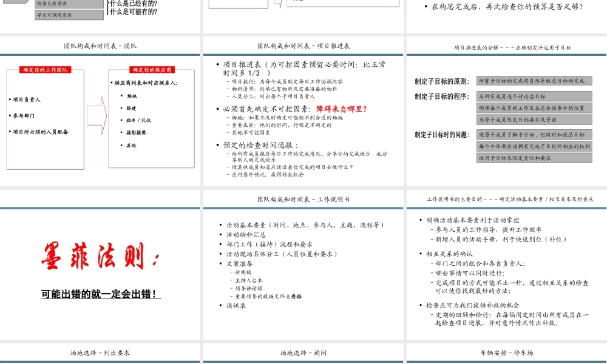Click the text 参与部门
This screenshot has width=607, height=364.
[24, 116]
